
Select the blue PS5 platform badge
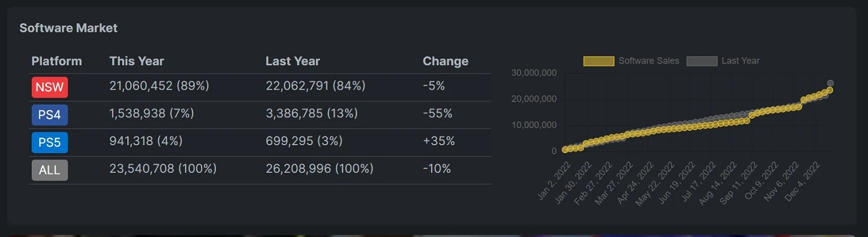point(50,142)
